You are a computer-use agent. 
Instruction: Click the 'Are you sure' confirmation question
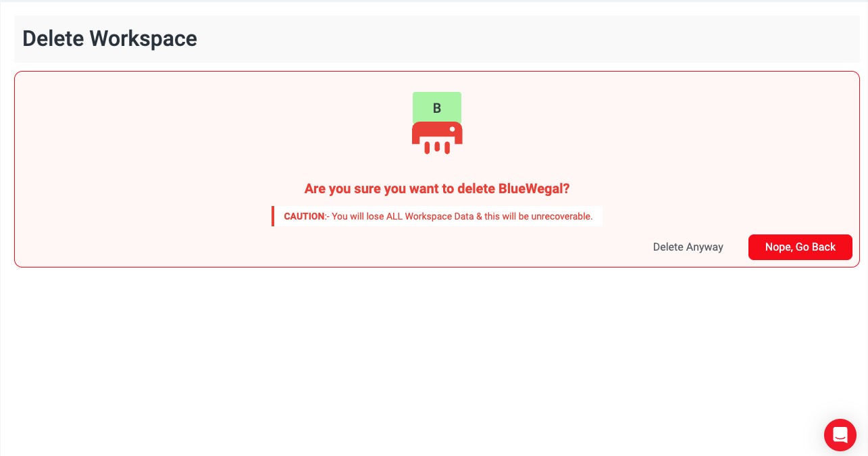click(x=437, y=188)
